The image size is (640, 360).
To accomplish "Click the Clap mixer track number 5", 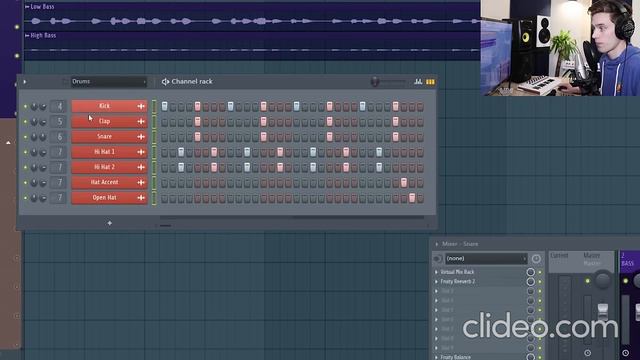I will [58, 122].
